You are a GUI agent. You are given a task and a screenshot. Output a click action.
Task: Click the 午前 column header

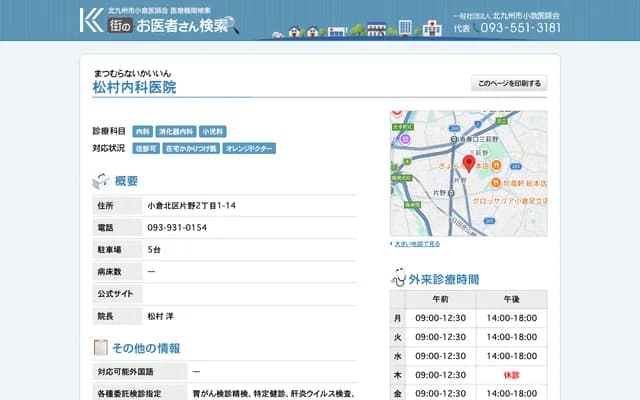441,300
